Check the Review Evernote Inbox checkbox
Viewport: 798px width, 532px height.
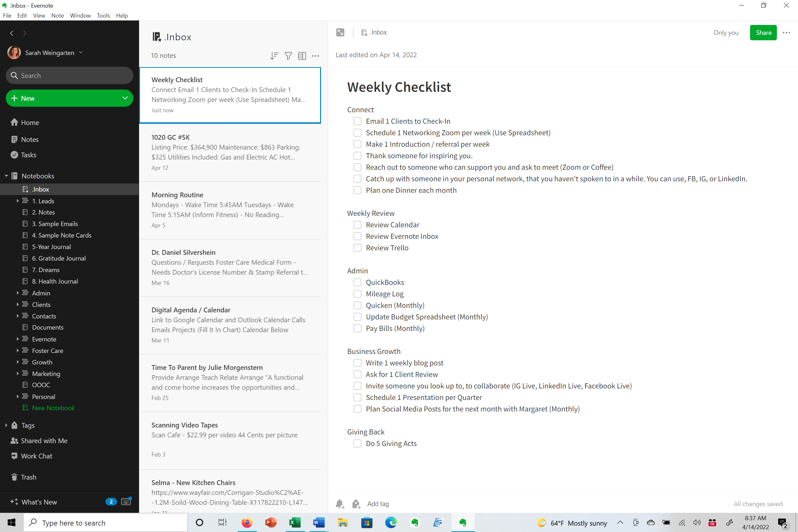tap(357, 236)
